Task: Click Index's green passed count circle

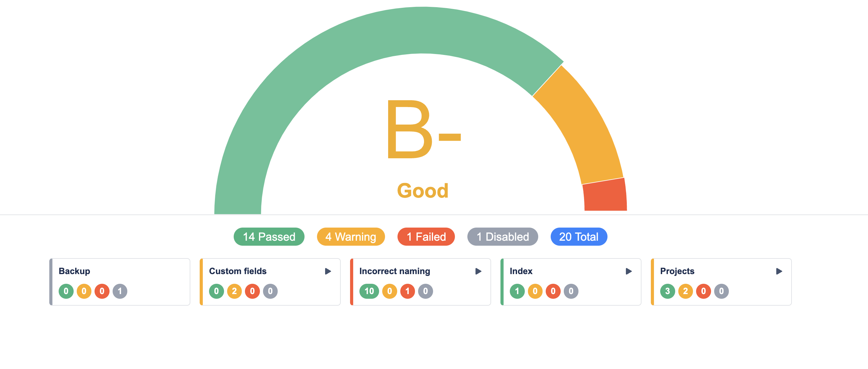Action: tap(517, 291)
